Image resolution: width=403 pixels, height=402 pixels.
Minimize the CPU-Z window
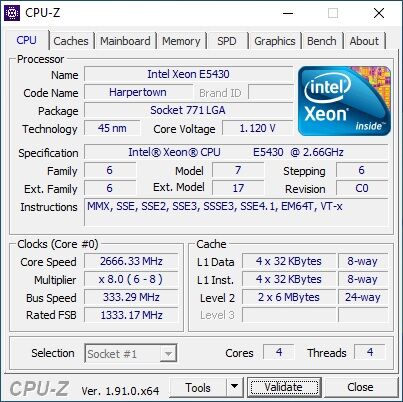click(288, 13)
